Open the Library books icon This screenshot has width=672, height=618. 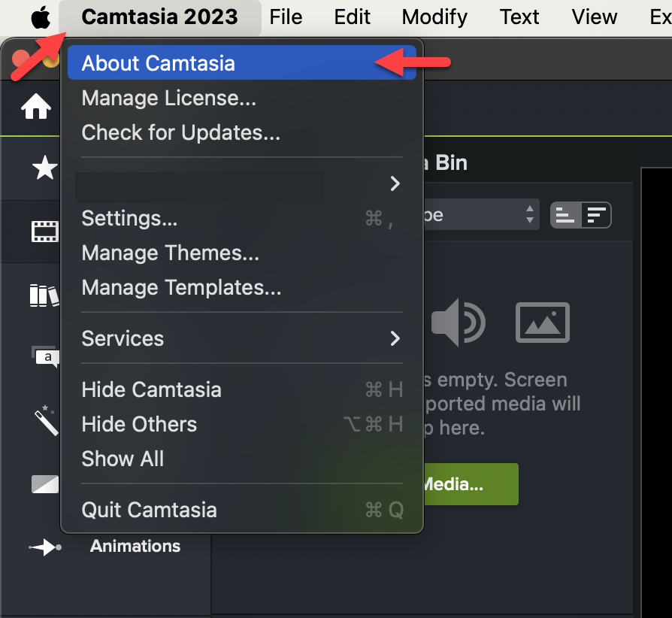click(44, 295)
